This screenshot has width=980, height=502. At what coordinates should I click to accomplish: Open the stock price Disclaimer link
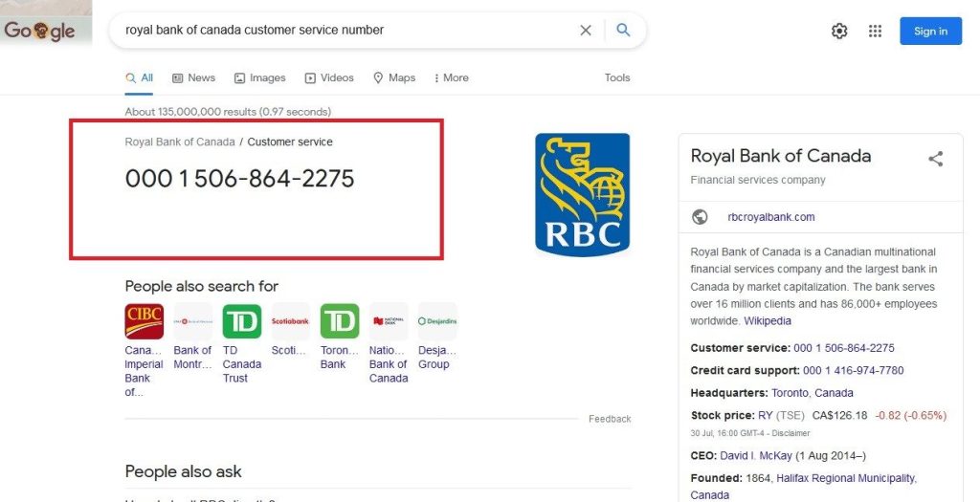pyautogui.click(x=792, y=433)
